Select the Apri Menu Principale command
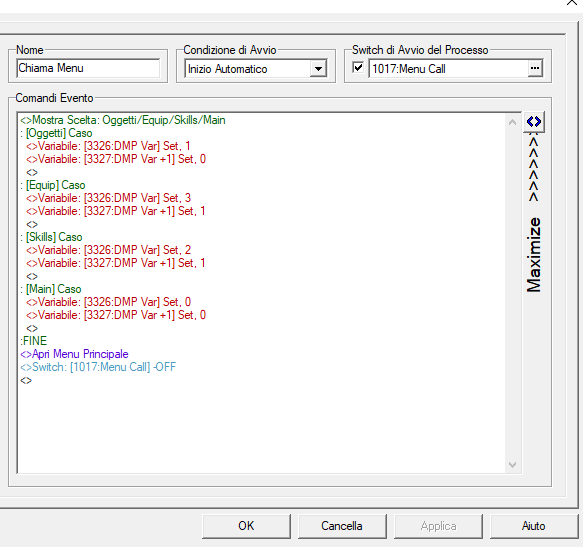 [74, 354]
